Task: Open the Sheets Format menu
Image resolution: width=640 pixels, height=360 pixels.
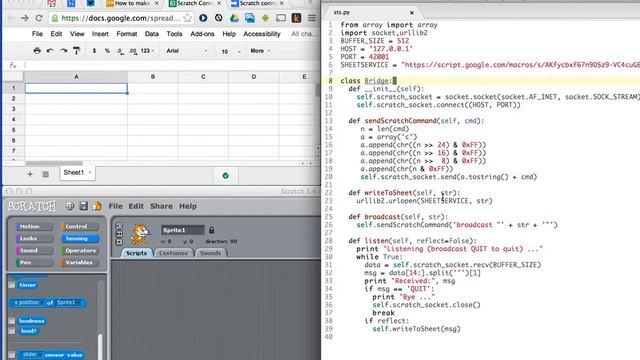Action: point(127,34)
